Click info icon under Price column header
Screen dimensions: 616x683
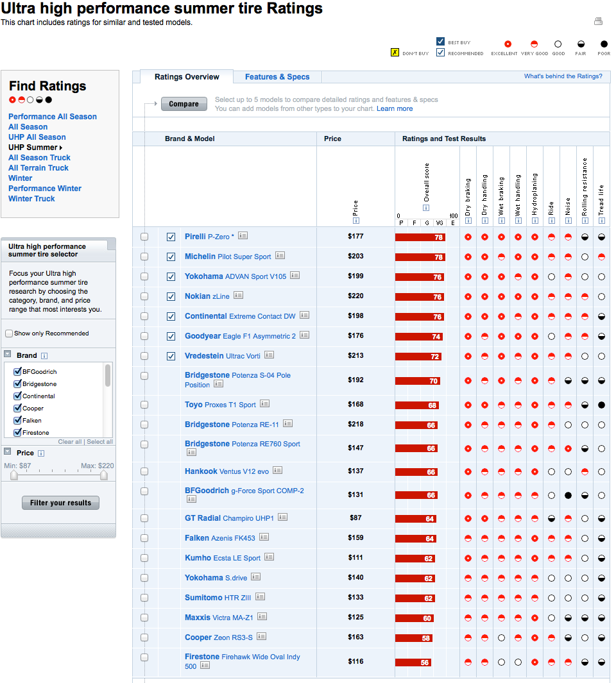356,221
